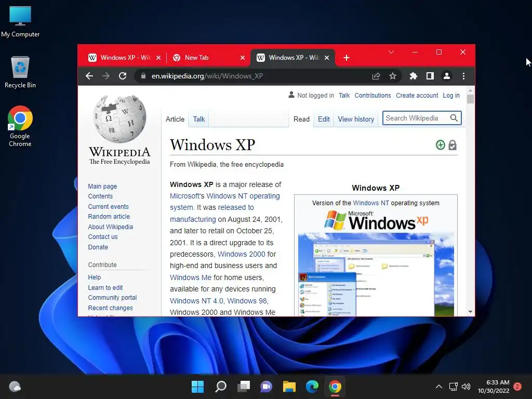Open the Chrome profile avatar
The image size is (532, 399).
point(447,76)
